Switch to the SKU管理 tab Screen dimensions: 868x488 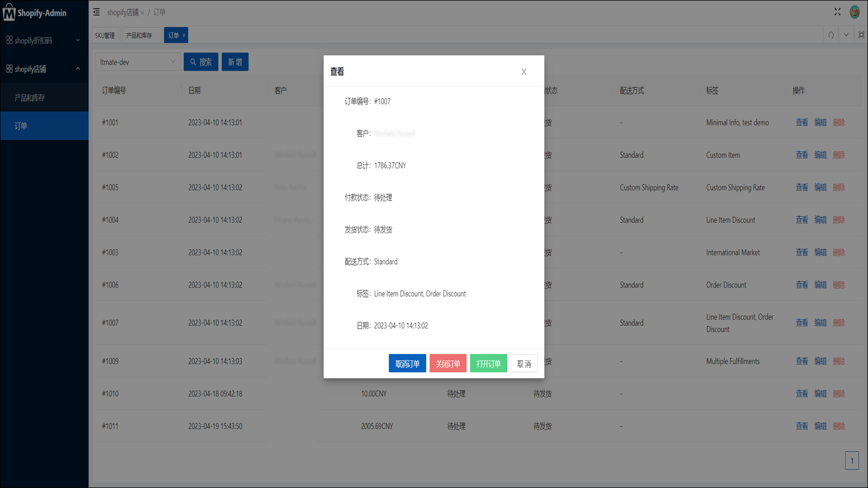click(x=105, y=35)
